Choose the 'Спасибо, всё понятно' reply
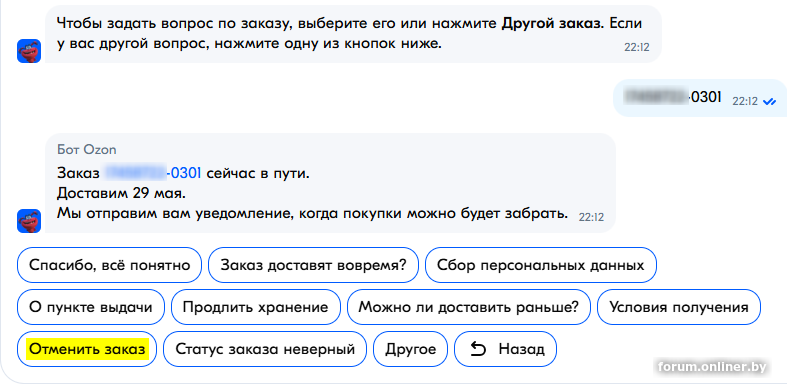Image resolution: width=787 pixels, height=388 pixels. pyautogui.click(x=109, y=265)
